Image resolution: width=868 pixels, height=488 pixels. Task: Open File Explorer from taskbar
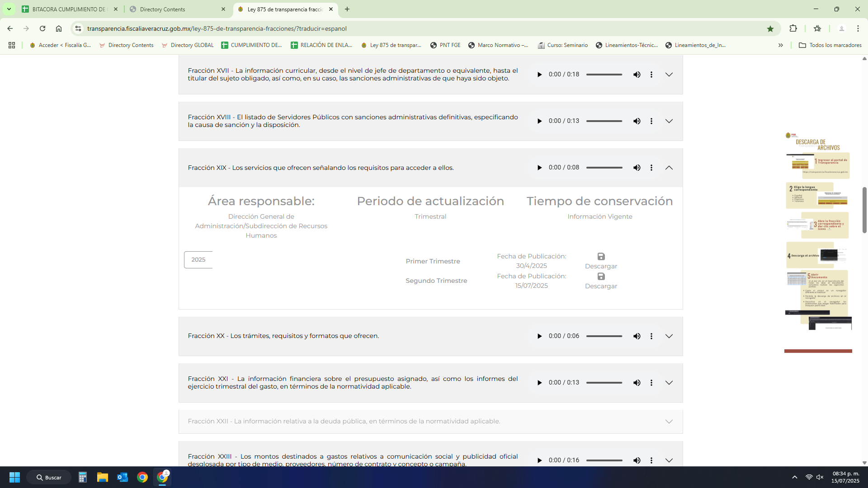[x=103, y=477]
